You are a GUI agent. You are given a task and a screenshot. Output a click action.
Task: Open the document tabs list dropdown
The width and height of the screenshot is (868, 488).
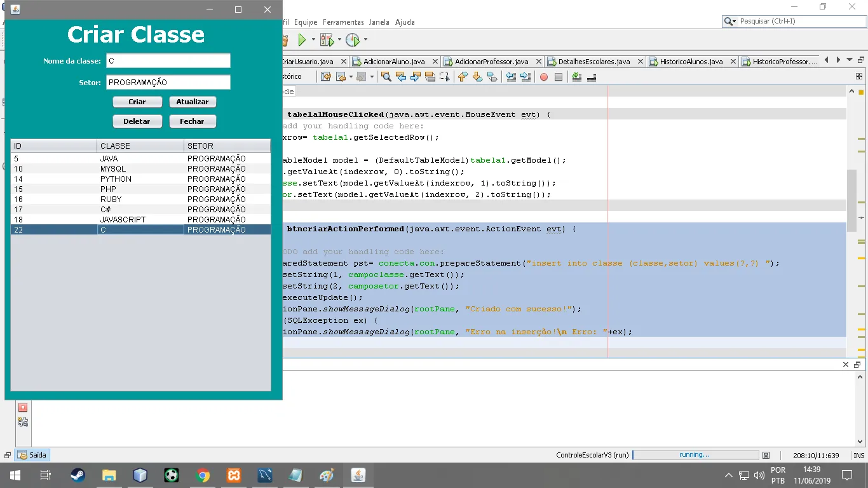coord(850,60)
